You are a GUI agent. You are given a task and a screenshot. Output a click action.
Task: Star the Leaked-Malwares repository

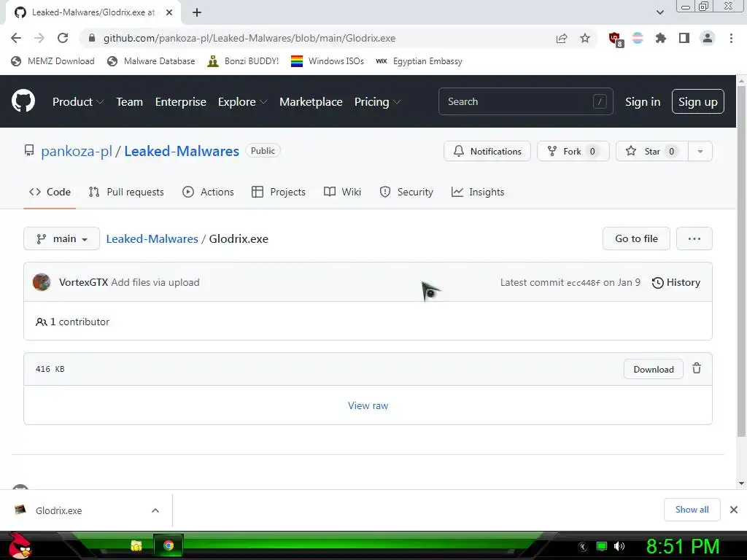coord(651,151)
